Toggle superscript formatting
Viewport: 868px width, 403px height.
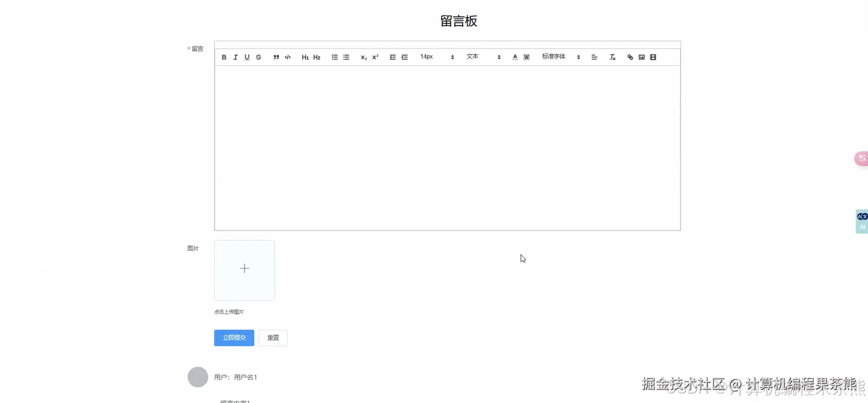point(375,56)
